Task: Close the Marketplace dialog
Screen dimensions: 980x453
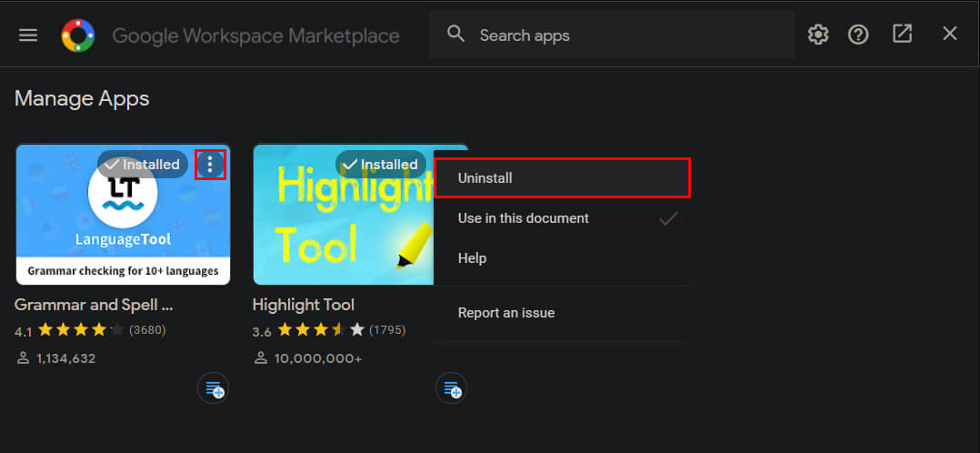Action: pos(949,34)
